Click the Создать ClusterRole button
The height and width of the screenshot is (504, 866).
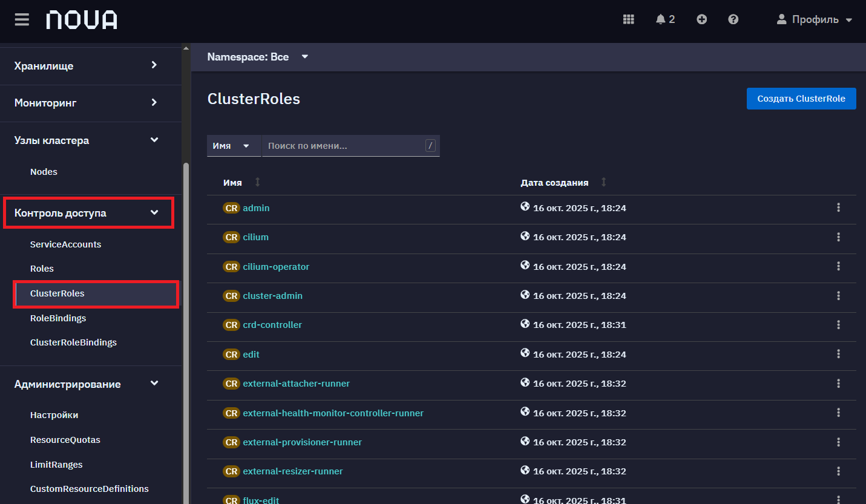pos(801,99)
